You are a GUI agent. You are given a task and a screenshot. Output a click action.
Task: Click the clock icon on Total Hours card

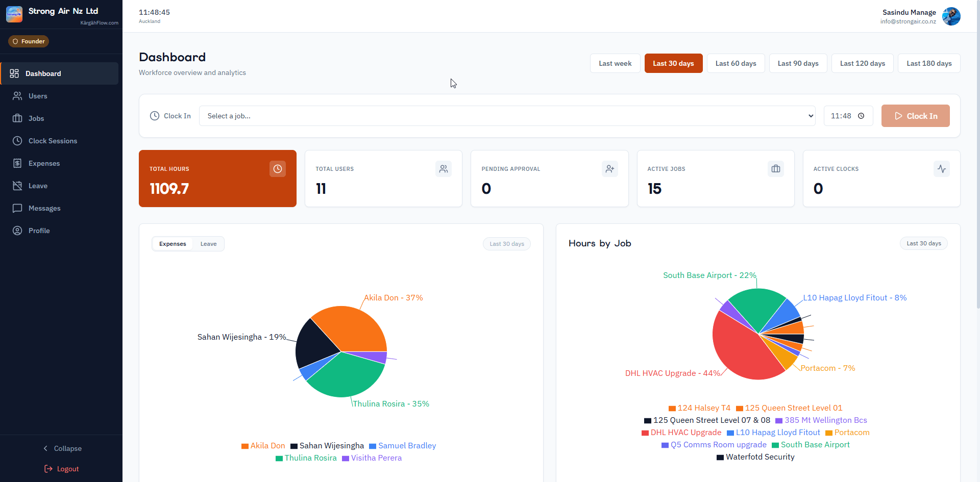click(x=278, y=169)
